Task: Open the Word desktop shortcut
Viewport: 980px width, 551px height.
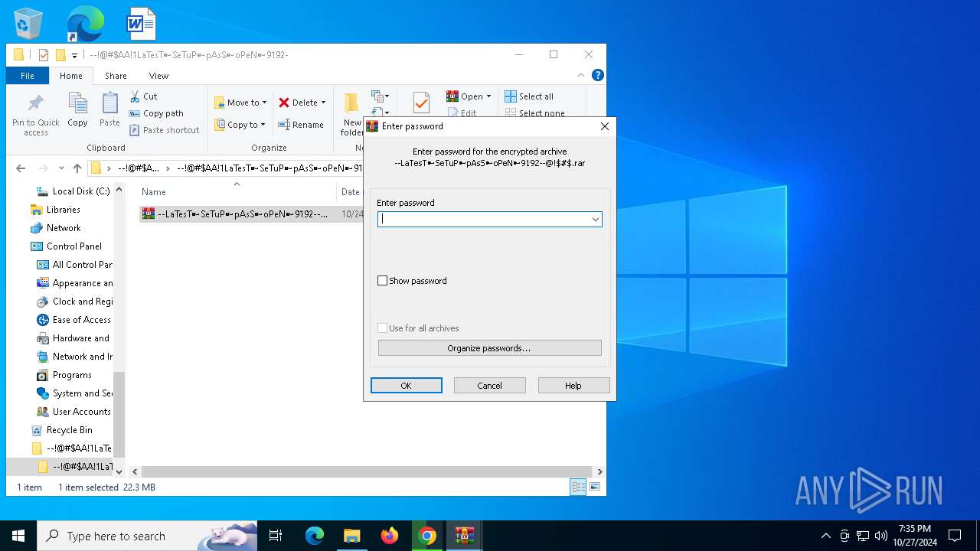Action: pyautogui.click(x=141, y=24)
